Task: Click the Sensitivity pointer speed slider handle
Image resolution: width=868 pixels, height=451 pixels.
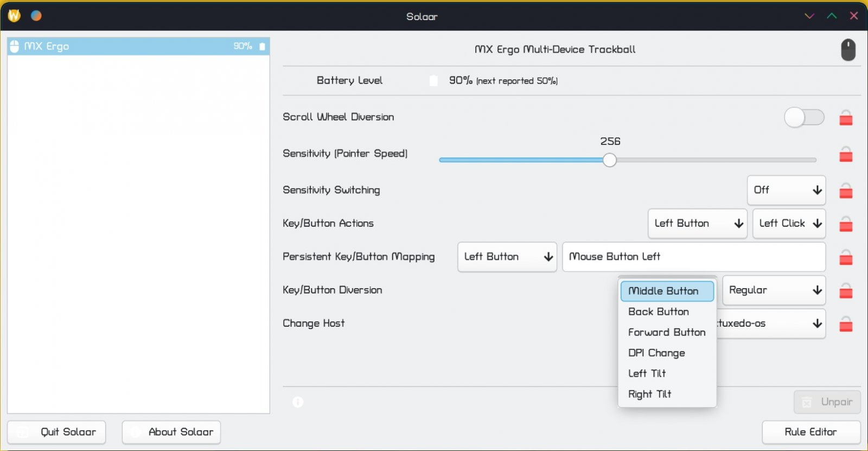Action: click(x=609, y=160)
